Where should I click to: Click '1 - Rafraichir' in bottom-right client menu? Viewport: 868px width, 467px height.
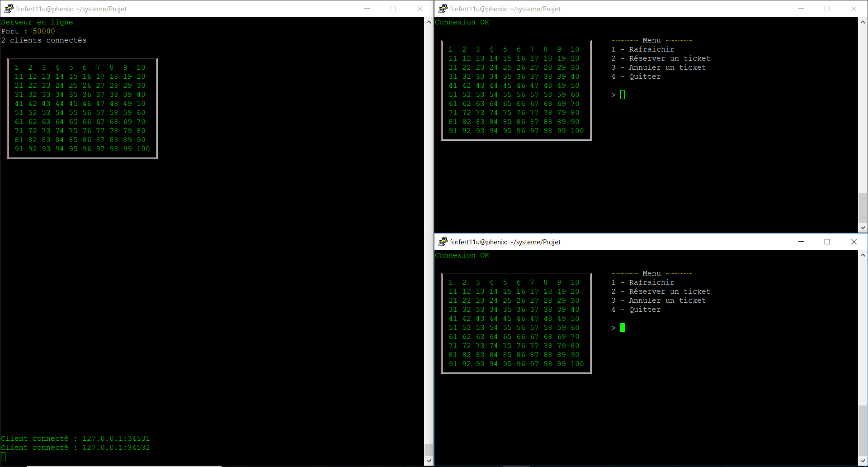[643, 282]
